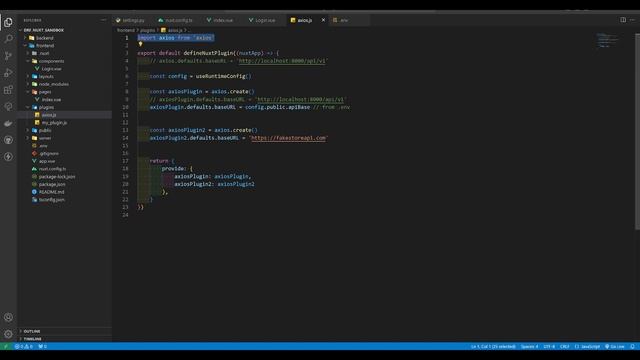Screen dimensions: 640x360
Task: Close the axios.js editor tab
Action: pos(323,20)
